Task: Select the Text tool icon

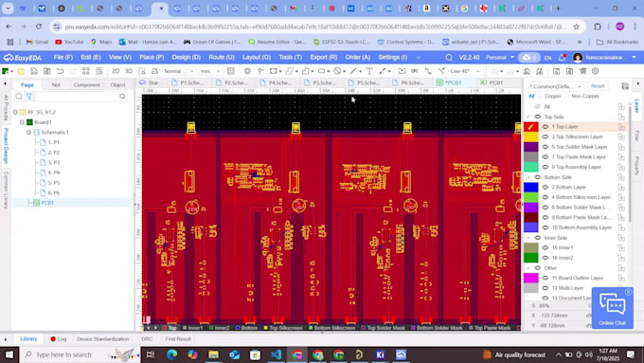Action: click(369, 71)
